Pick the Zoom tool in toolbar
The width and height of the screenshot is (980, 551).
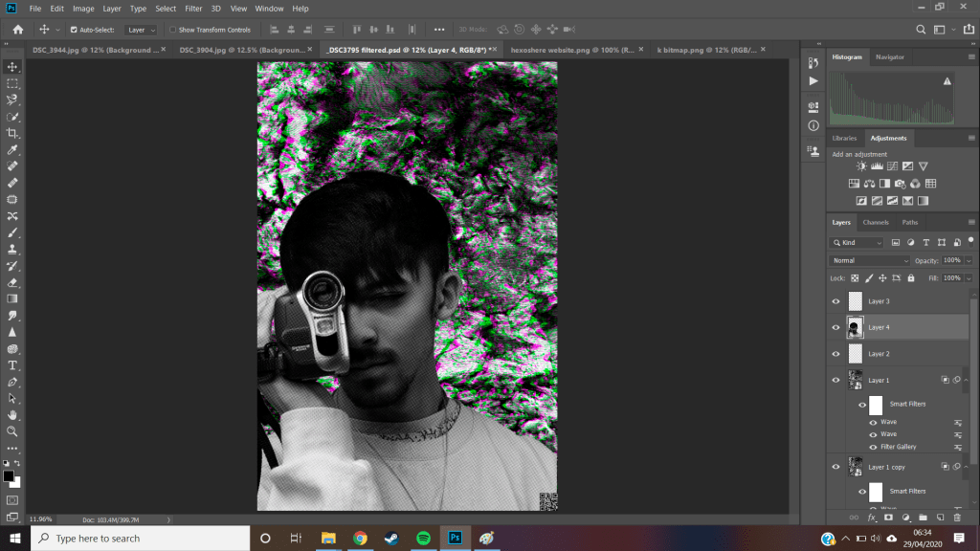pyautogui.click(x=12, y=431)
